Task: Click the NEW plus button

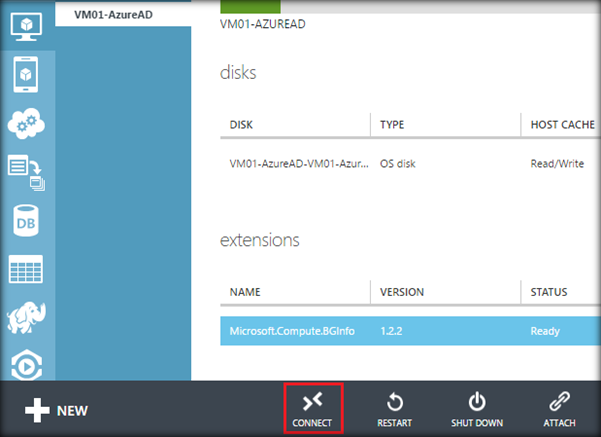Action: (56, 410)
